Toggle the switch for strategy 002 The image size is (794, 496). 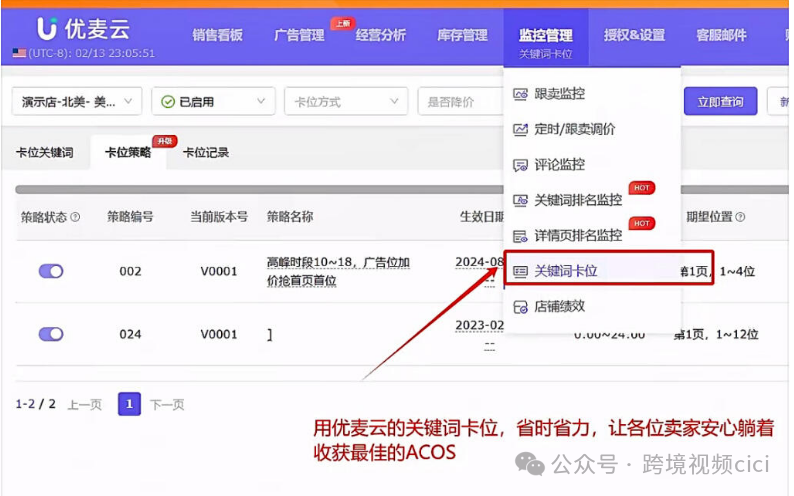tap(51, 271)
